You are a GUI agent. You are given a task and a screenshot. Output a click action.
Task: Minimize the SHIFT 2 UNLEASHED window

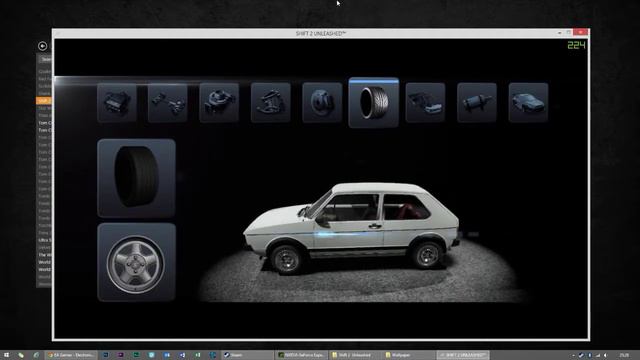[x=560, y=33]
